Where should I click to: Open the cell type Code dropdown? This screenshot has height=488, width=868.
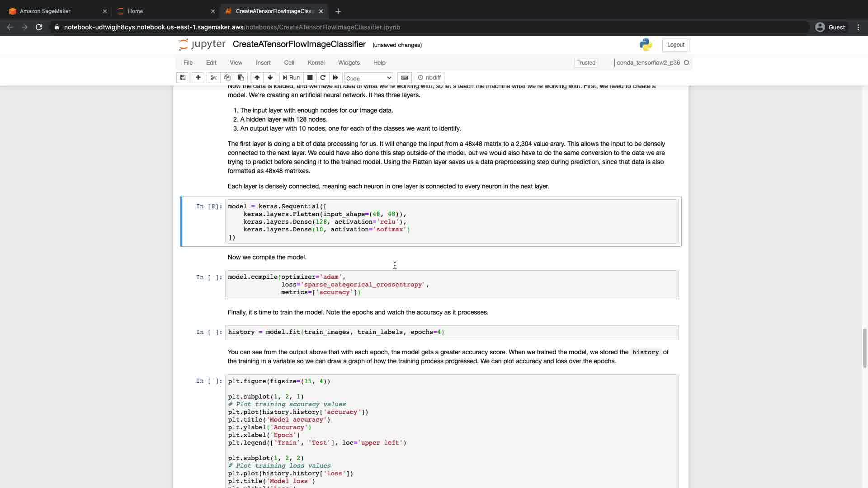(x=368, y=78)
